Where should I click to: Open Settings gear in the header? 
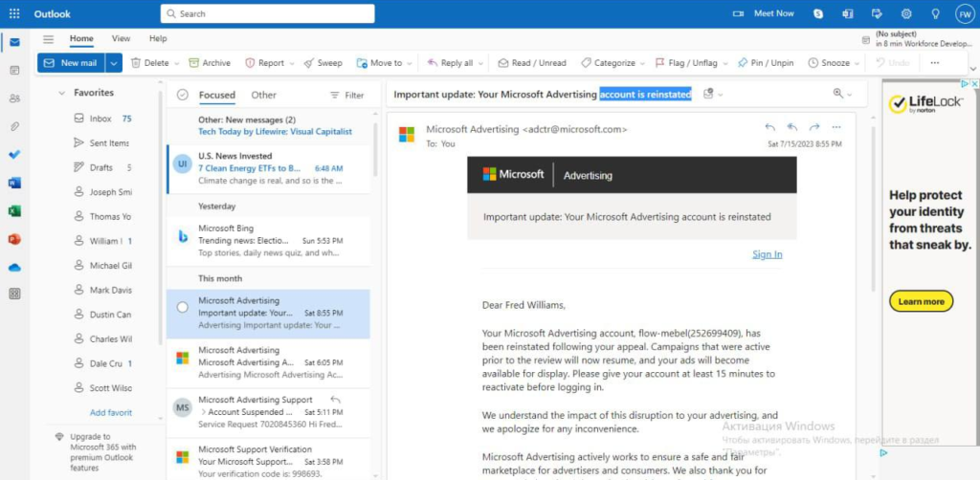pos(906,13)
